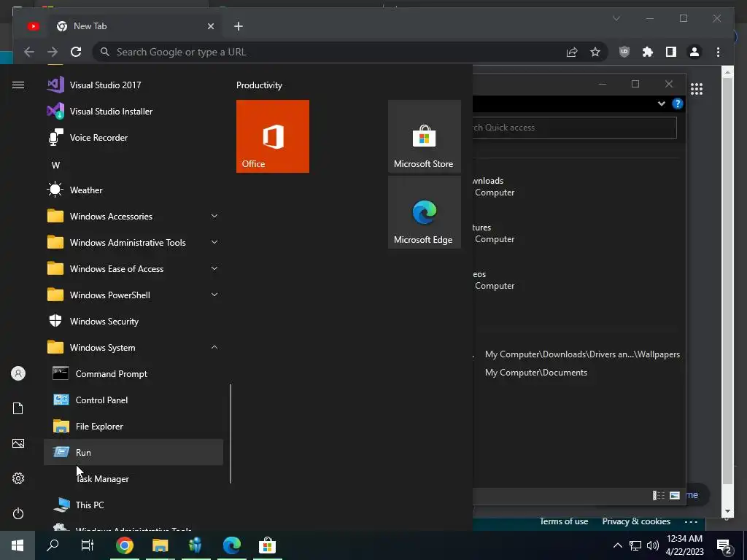
Task: Open File Explorer from Windows System
Action: pyautogui.click(x=133, y=426)
